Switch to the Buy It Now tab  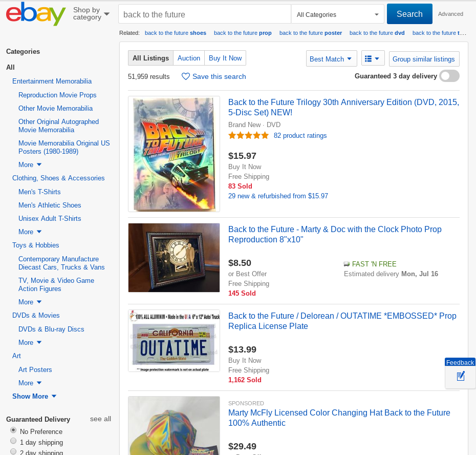pyautogui.click(x=225, y=58)
